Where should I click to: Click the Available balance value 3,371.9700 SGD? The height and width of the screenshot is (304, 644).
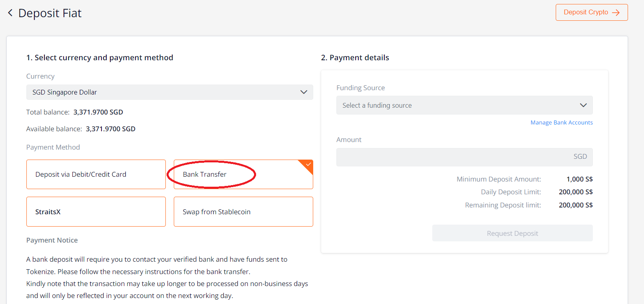(x=111, y=129)
